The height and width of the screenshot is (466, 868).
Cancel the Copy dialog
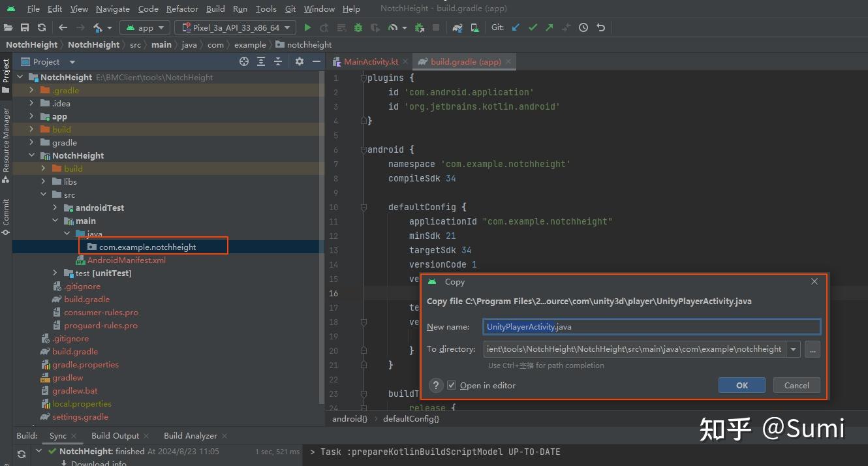(x=796, y=385)
